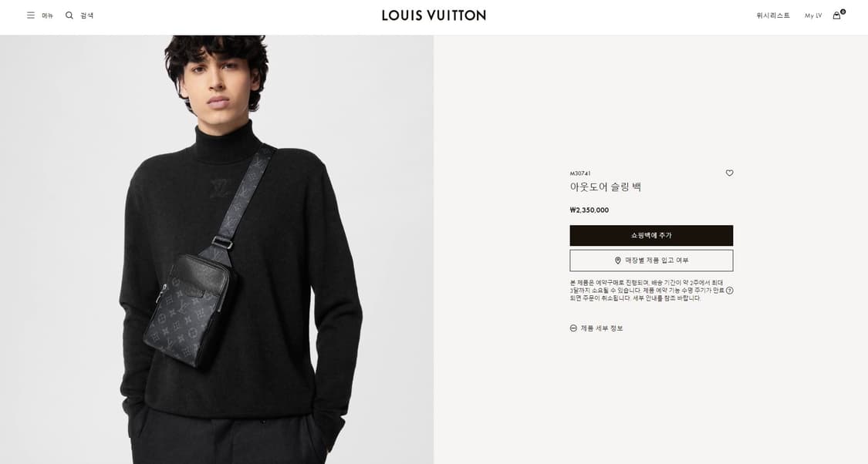Screen dimensions: 868x464
Task: Open the shopping bag icon in header
Action: point(836,15)
